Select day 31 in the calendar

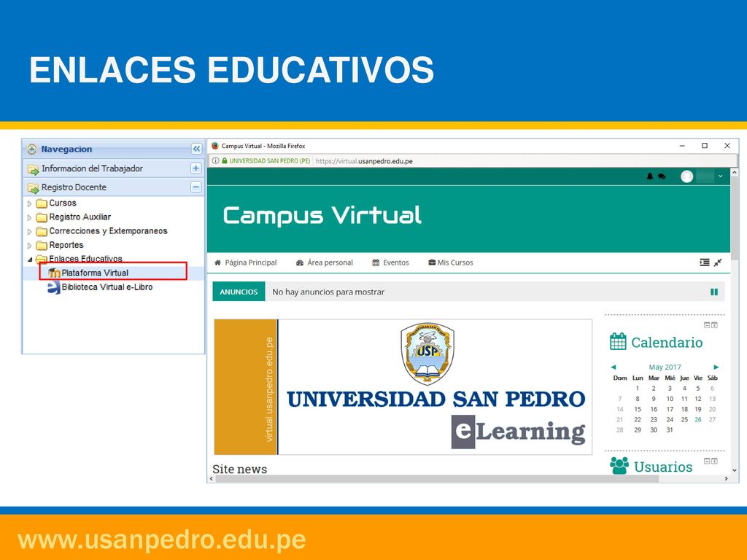coord(670,430)
